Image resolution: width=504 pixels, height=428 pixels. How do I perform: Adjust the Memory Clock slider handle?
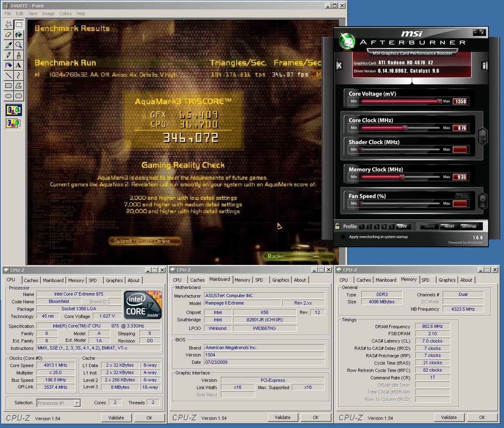coord(402,177)
